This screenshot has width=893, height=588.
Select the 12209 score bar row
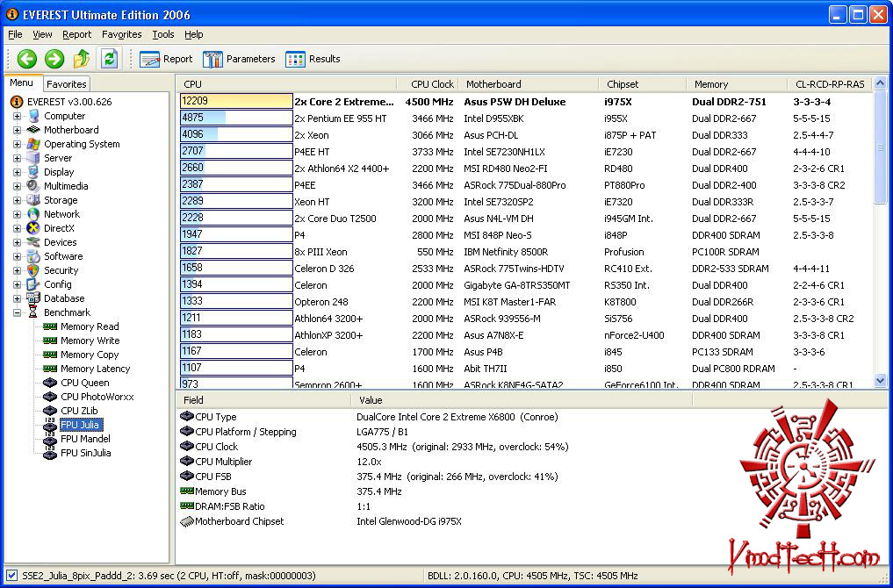click(x=236, y=101)
